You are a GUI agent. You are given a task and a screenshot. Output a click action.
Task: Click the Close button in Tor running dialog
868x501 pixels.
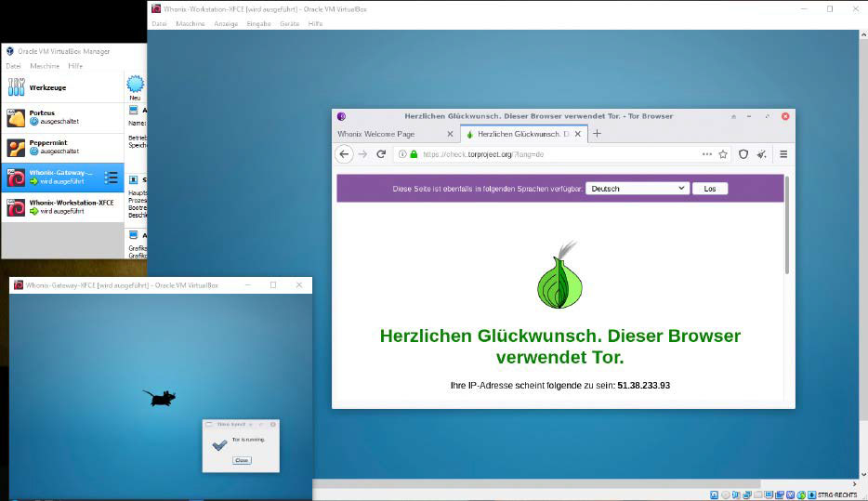(x=242, y=460)
